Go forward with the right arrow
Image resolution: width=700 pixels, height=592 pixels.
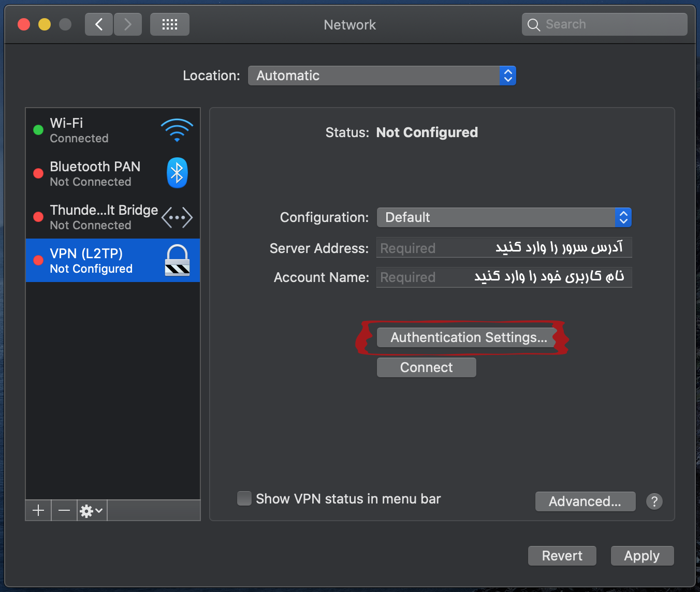point(128,24)
